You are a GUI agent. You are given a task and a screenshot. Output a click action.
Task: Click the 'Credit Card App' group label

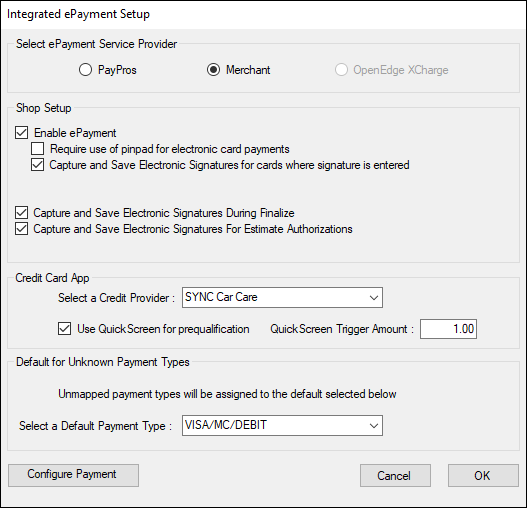coord(52,278)
